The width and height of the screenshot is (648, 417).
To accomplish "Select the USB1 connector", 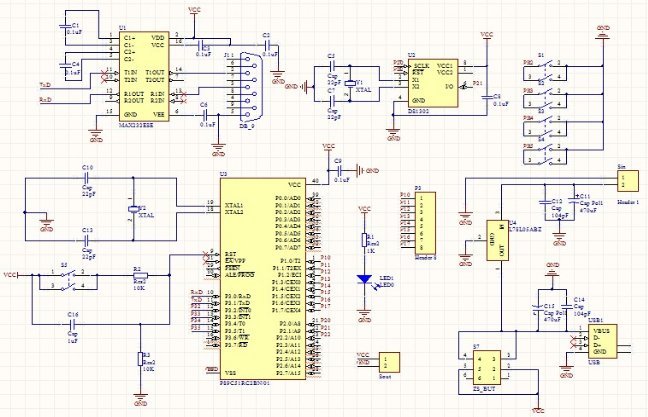I will [604, 341].
